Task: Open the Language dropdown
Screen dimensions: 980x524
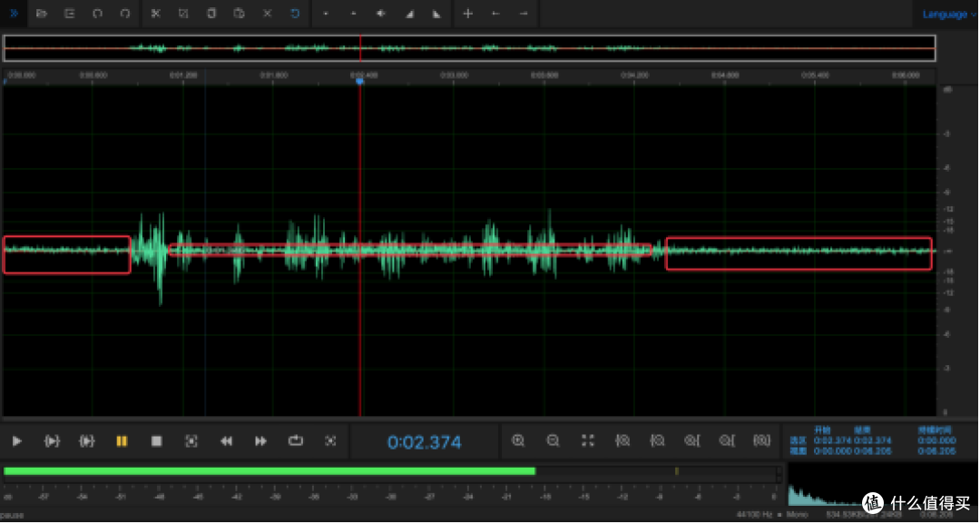Action: [x=949, y=14]
